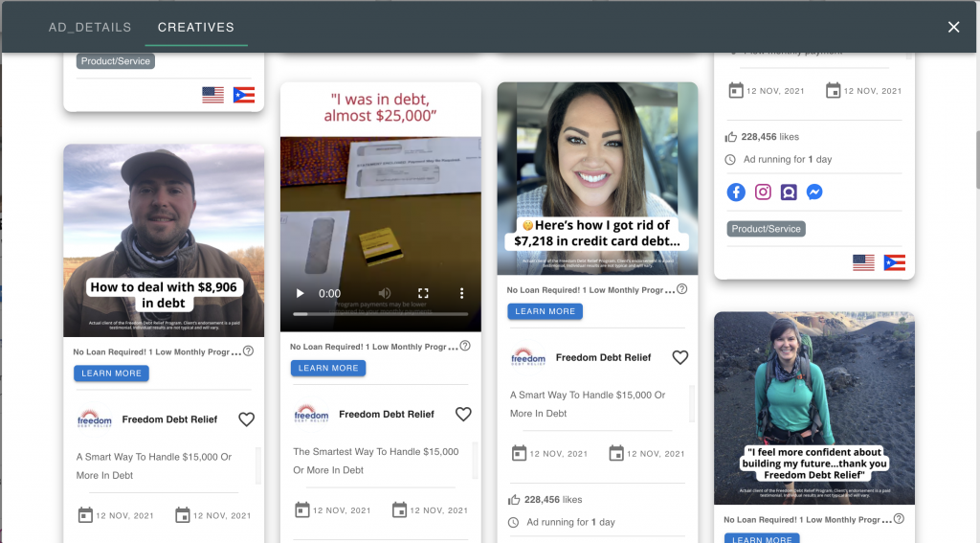Open the smiling woman in car ad image
This screenshot has width=980, height=543.
[x=597, y=178]
